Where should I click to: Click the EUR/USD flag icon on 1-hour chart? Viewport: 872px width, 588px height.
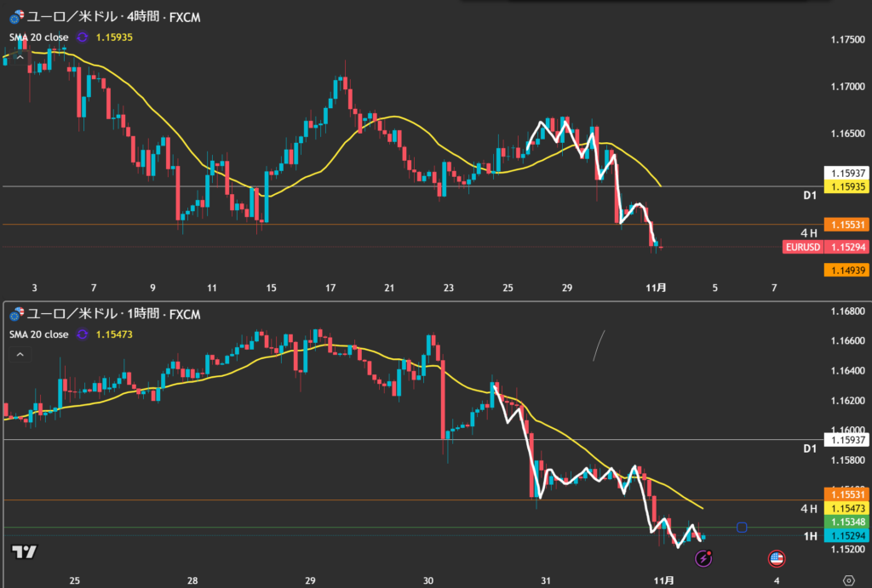pyautogui.click(x=17, y=314)
